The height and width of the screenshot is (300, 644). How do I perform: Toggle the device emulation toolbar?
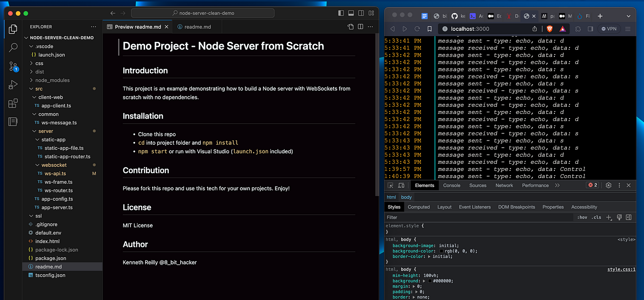[x=401, y=185]
